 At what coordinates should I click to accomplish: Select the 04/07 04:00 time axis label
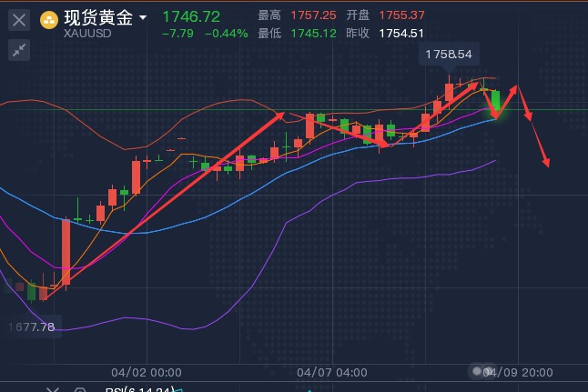point(332,373)
